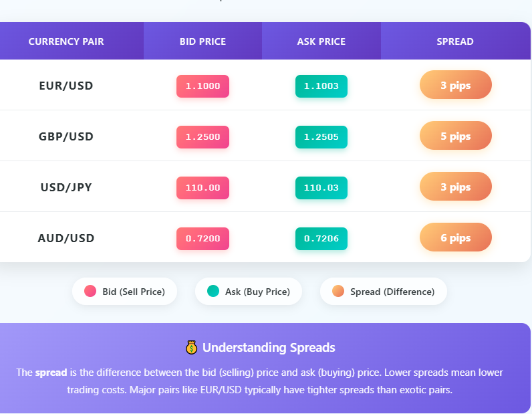Select the Currency Pair column header
Image resolution: width=532 pixels, height=414 pixels.
[66, 41]
